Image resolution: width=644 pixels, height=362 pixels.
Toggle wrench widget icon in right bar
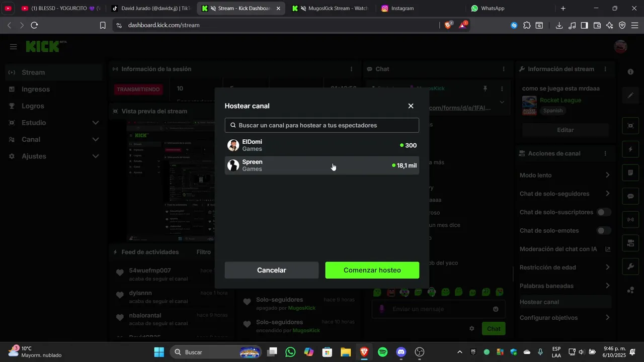coord(630,266)
